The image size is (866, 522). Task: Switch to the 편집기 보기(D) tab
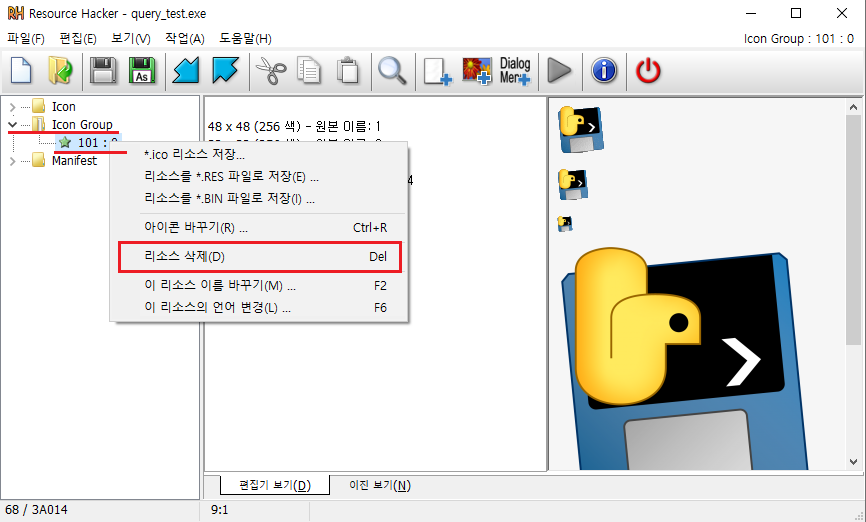(275, 485)
